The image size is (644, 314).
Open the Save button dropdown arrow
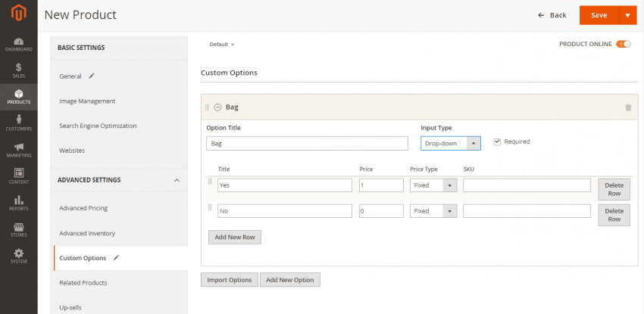(x=627, y=15)
